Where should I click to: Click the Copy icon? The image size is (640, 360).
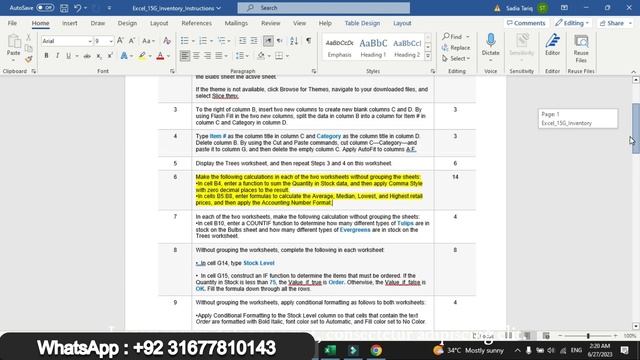click(x=29, y=49)
